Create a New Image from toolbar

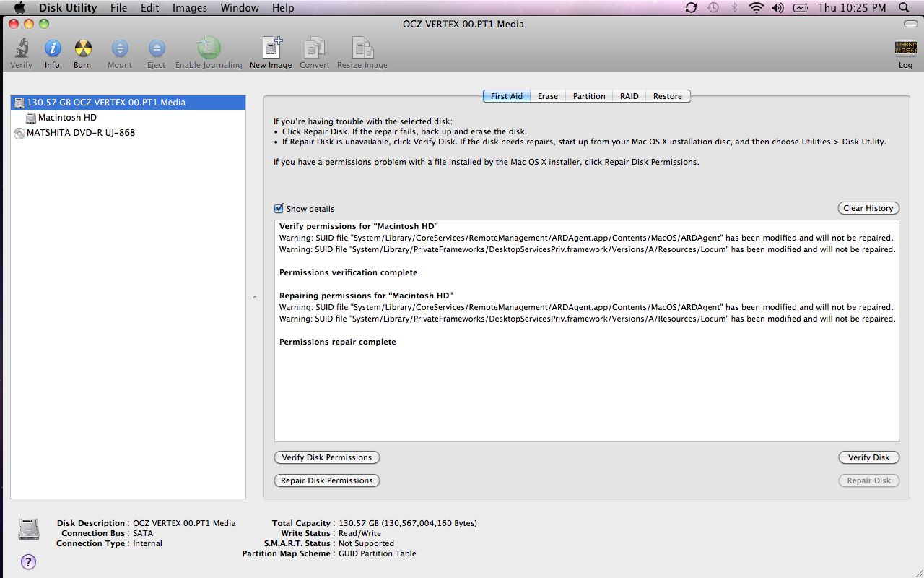click(271, 48)
